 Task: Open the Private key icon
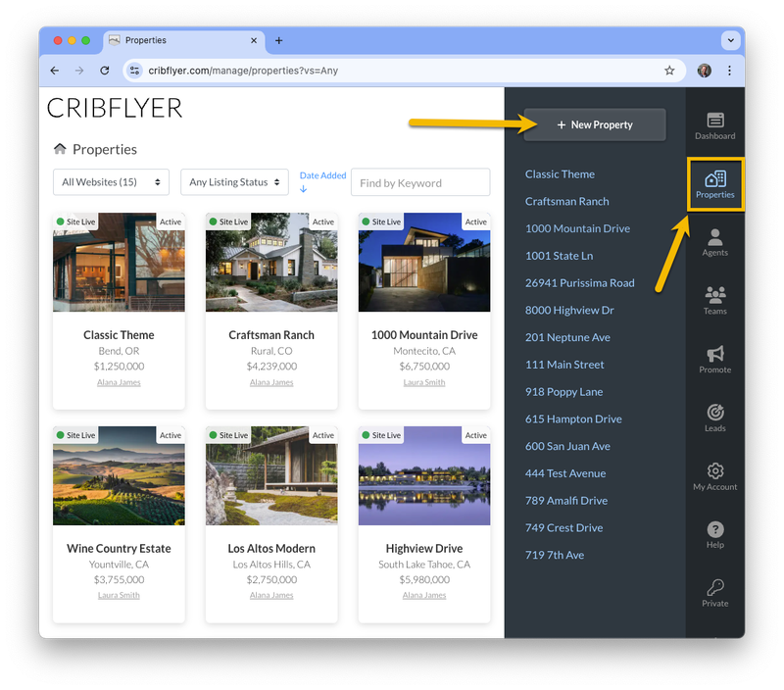pos(715,593)
